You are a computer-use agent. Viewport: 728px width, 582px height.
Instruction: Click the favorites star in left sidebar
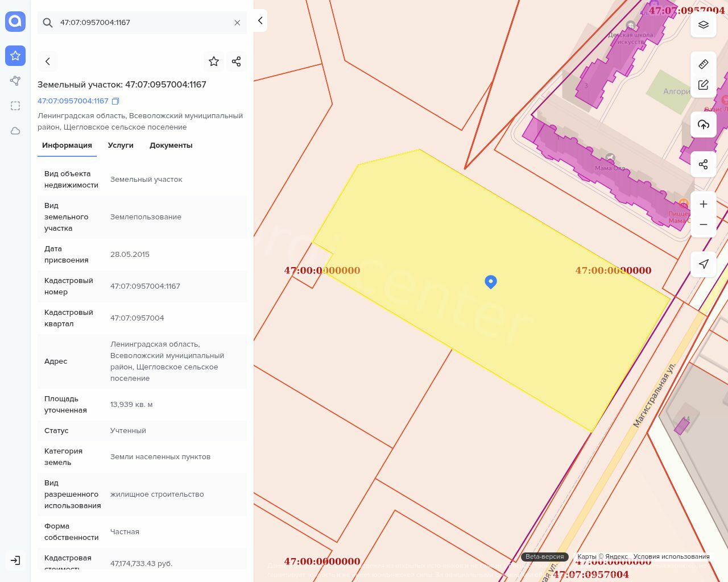[15, 56]
